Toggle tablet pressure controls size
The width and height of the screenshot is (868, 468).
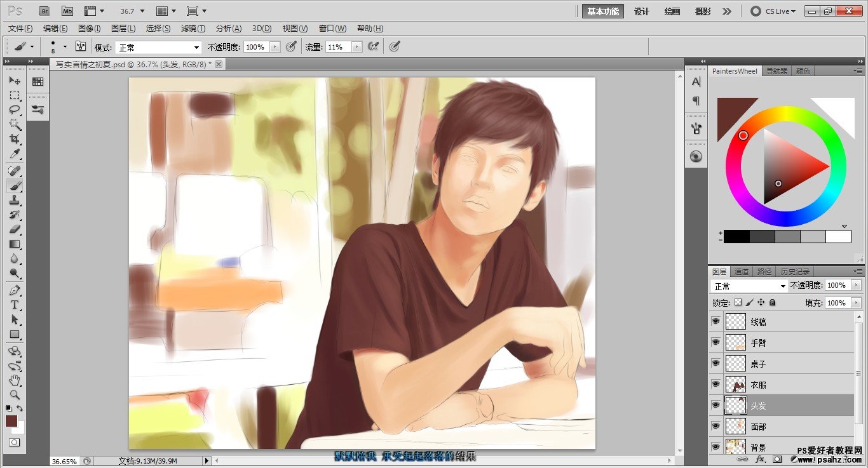[x=395, y=46]
